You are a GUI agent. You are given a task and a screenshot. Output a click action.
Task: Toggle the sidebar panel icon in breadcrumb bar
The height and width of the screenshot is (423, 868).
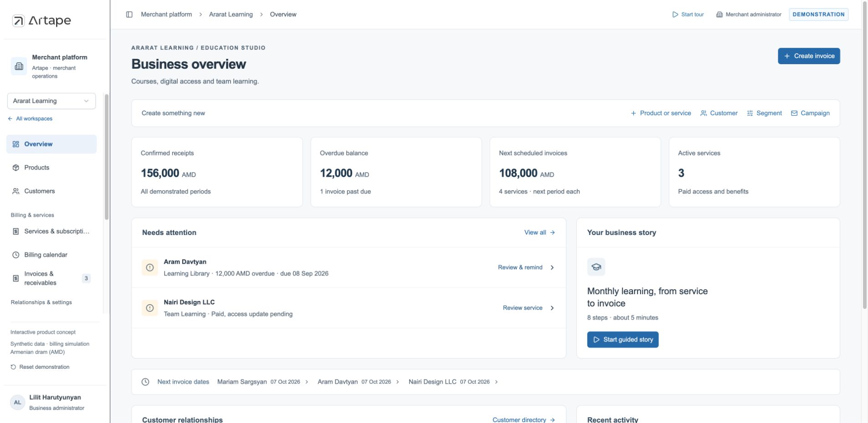pyautogui.click(x=129, y=15)
